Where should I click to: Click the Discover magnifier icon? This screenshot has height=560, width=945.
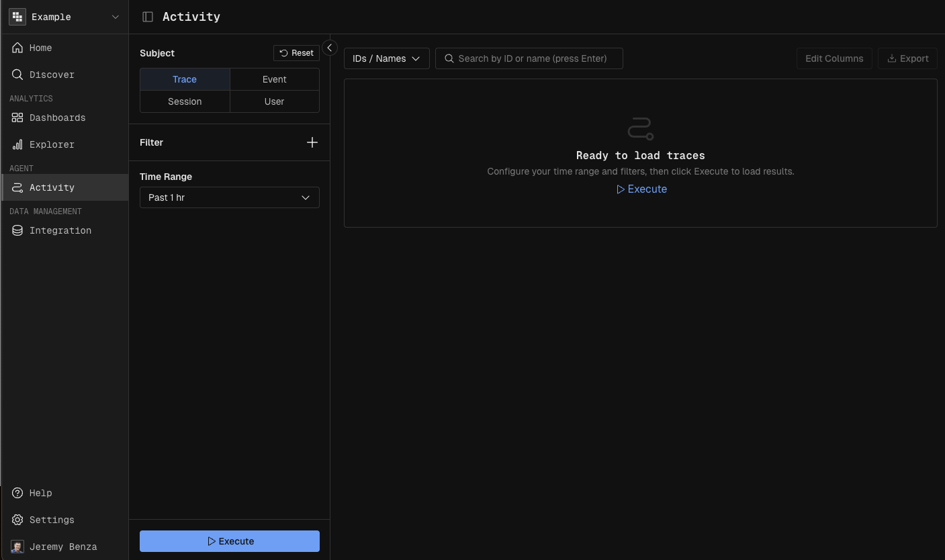(17, 75)
